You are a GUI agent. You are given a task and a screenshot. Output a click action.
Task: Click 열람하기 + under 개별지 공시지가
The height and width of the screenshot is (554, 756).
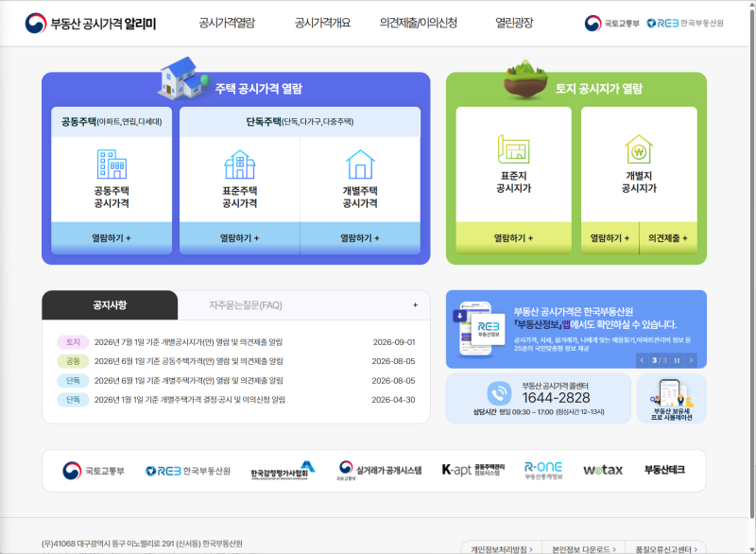[610, 237]
